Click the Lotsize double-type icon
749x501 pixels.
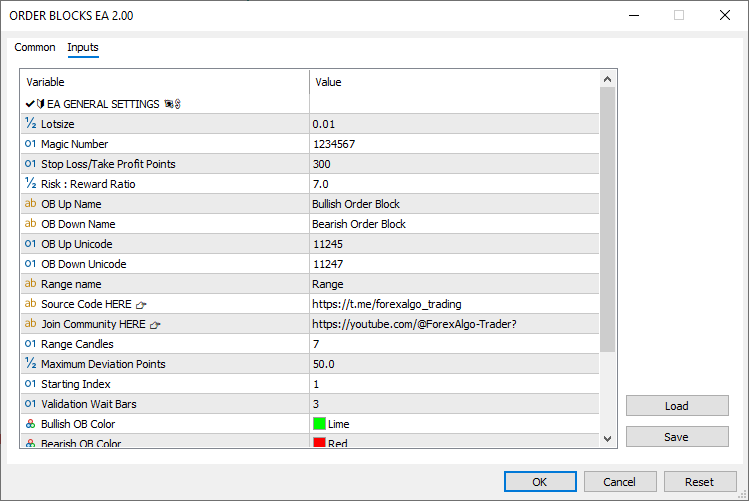[x=30, y=124]
